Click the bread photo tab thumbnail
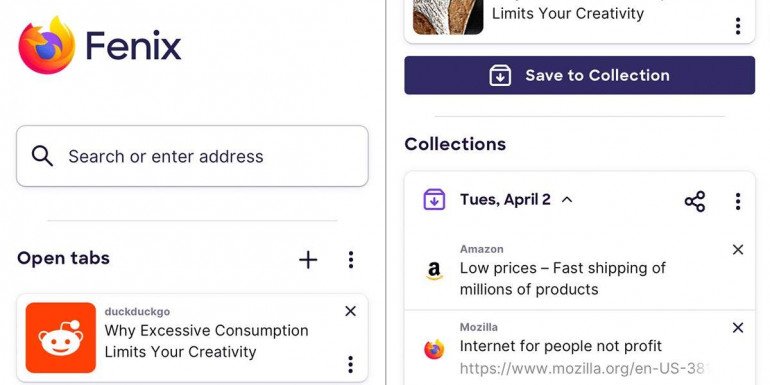 pos(448,17)
